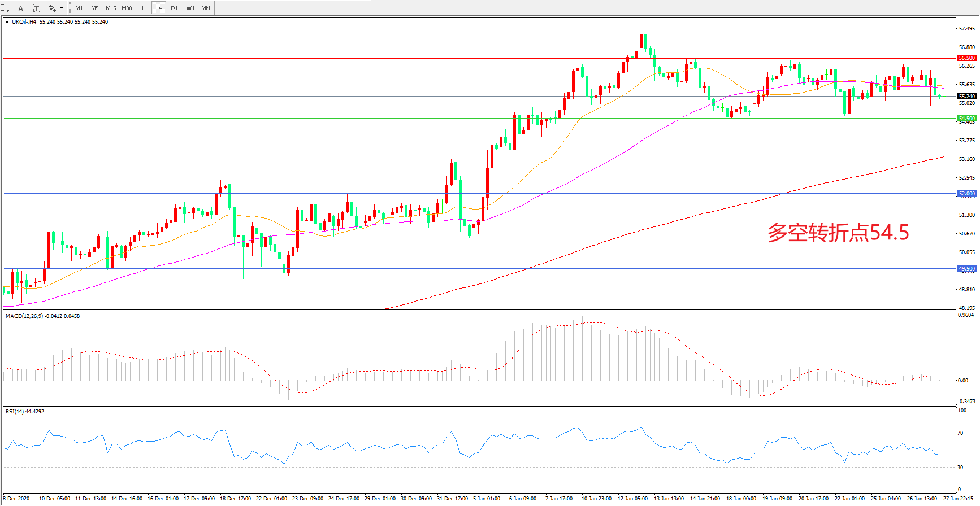Click the Arrows objects tool icon

point(52,8)
